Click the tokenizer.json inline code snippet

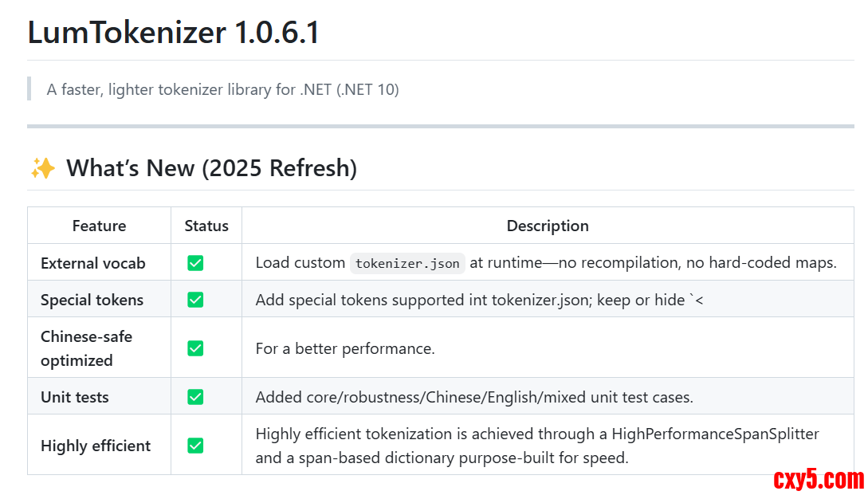[407, 263]
